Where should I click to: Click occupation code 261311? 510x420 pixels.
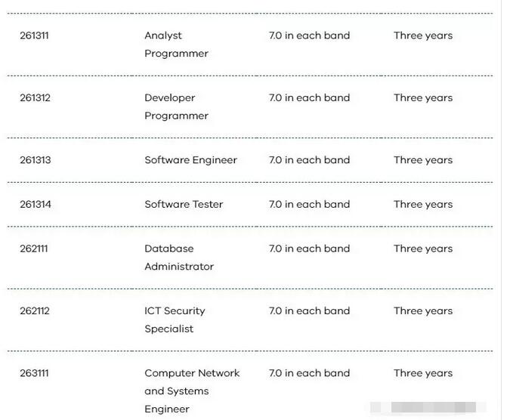[34, 36]
